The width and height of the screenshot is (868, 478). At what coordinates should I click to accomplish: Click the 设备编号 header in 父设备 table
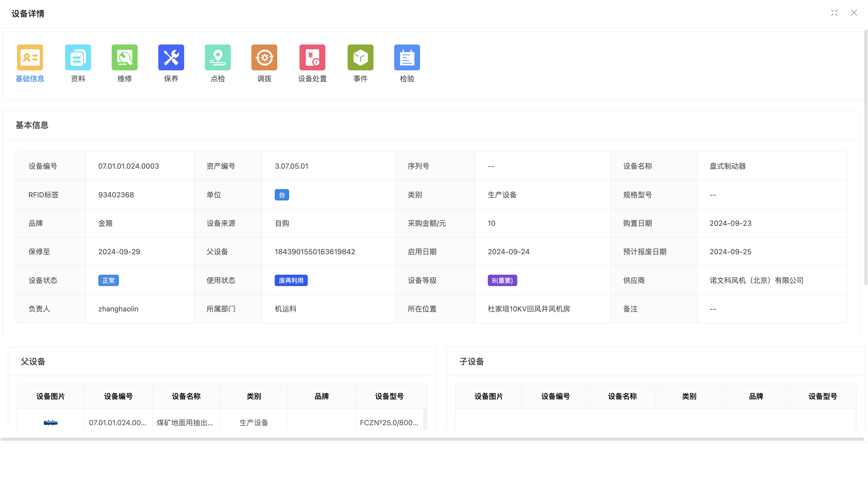118,396
